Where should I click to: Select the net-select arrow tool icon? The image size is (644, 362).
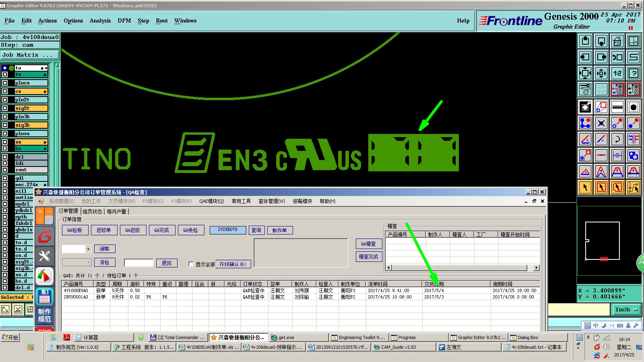pos(634,187)
